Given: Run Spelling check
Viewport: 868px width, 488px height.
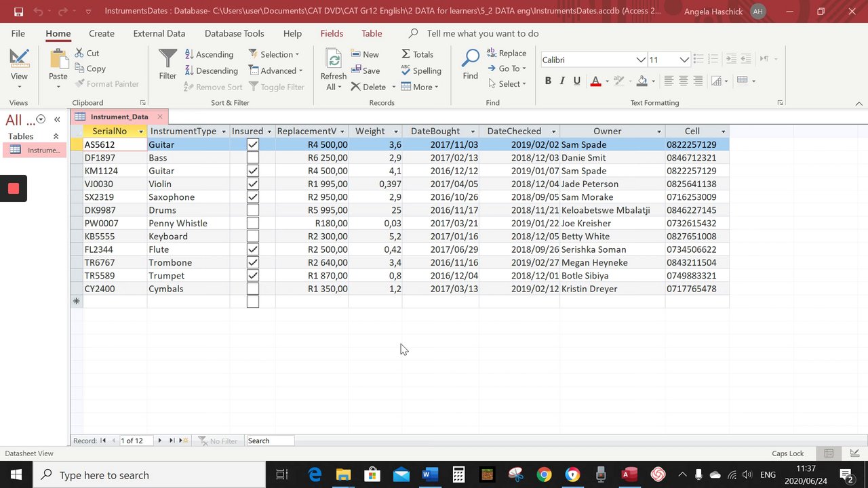Looking at the screenshot, I should pos(421,70).
